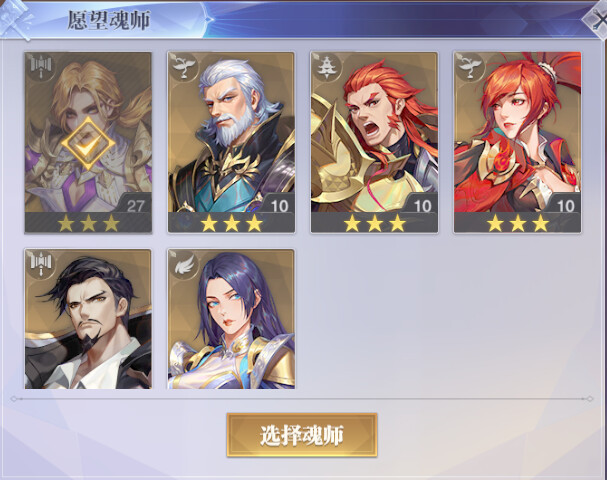
Task: Select the shouting red-haired armored warrior card
Action: tap(374, 142)
